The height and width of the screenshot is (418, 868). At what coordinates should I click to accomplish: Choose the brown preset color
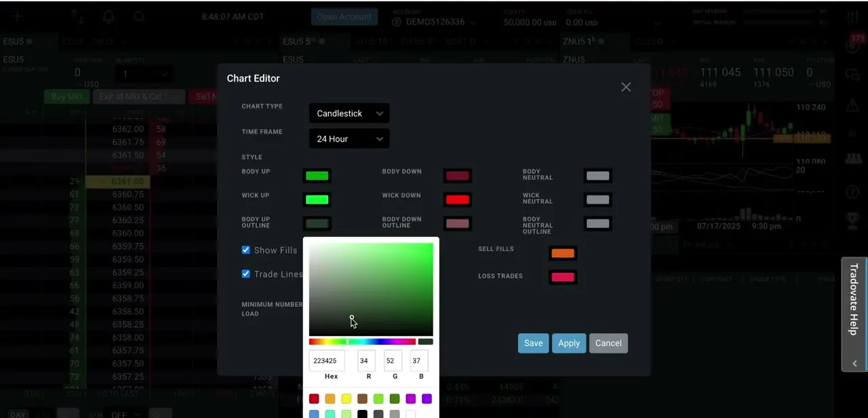point(362,399)
